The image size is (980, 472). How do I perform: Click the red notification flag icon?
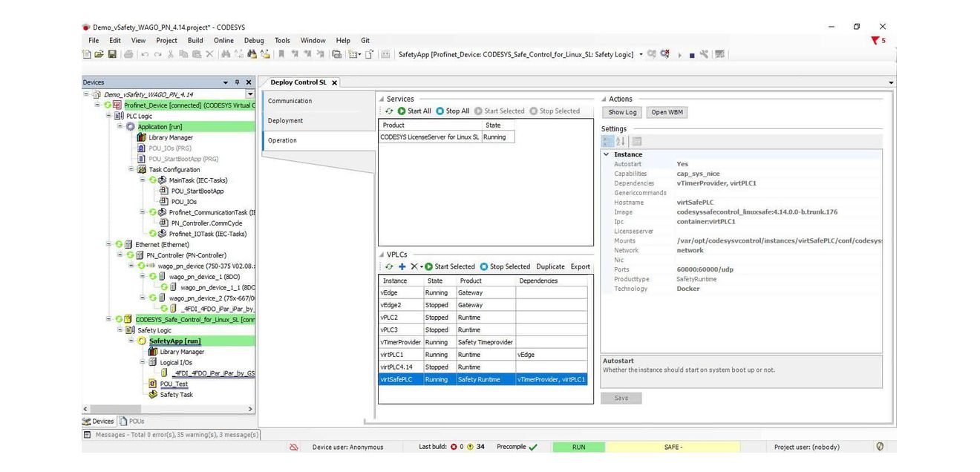(876, 41)
